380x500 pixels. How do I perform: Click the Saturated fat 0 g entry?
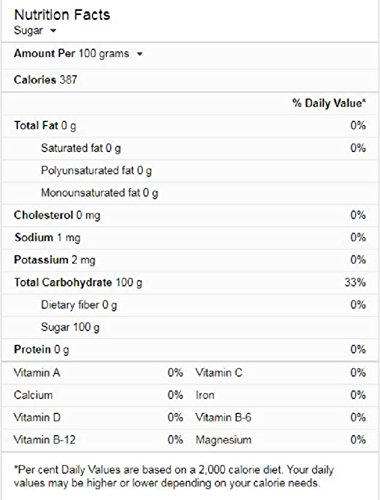tap(81, 148)
